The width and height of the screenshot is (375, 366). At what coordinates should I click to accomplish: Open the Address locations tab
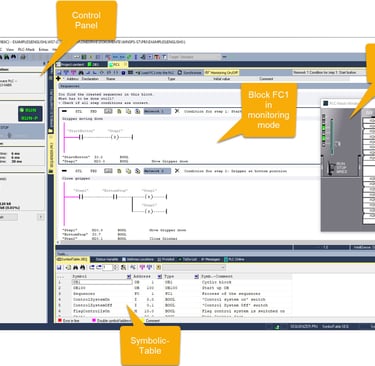[x=138, y=259]
